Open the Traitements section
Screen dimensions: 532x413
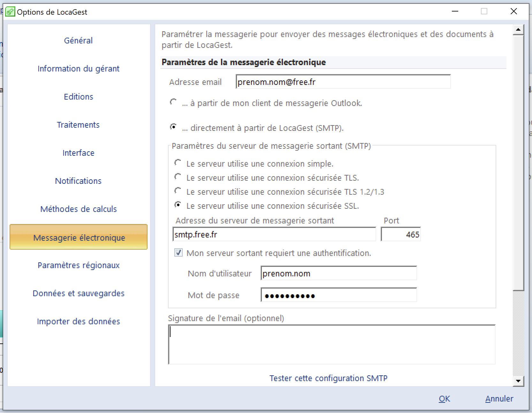(78, 125)
